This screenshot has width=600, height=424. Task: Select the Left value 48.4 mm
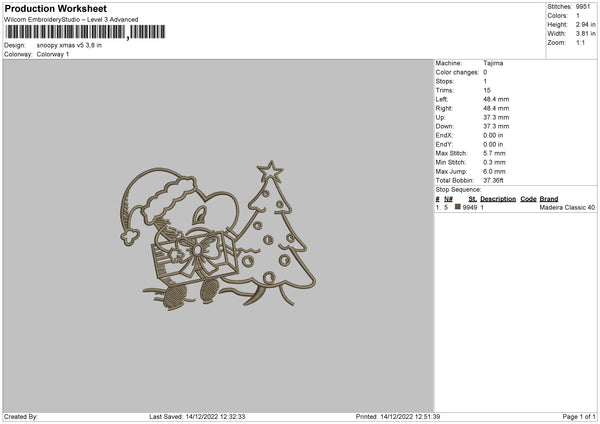496,99
